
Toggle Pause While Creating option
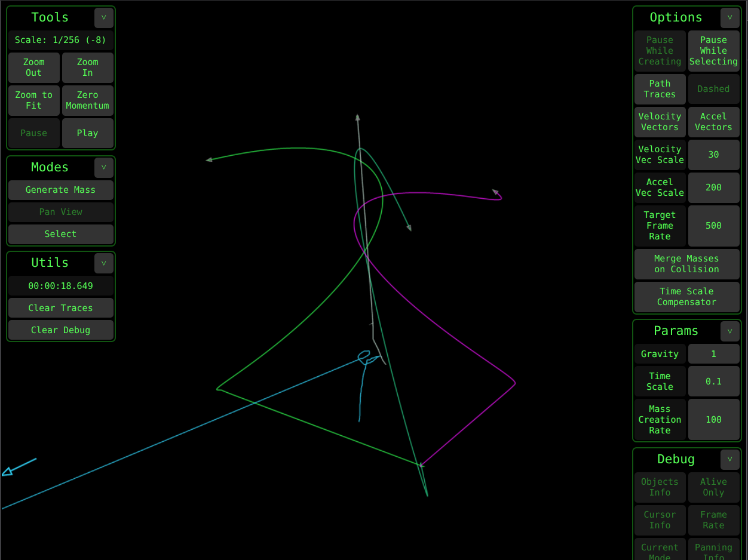coord(660,51)
